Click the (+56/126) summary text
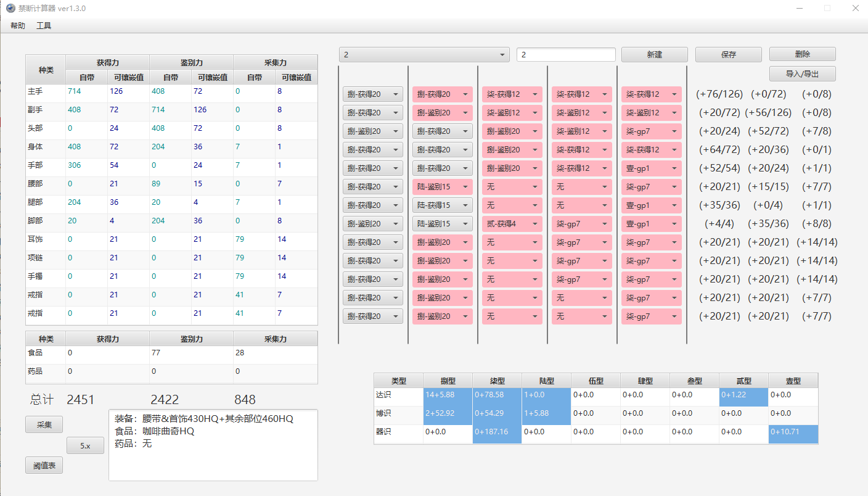868x496 pixels. (x=768, y=113)
